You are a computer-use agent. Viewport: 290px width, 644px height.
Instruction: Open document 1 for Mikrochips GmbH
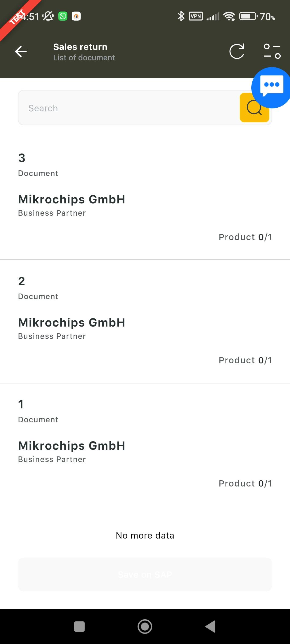(x=72, y=446)
